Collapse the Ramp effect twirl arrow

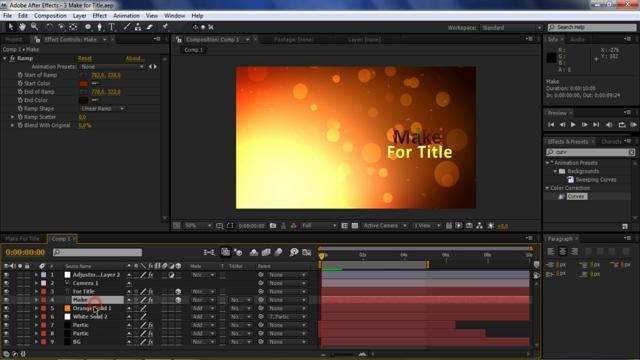pos(4,58)
